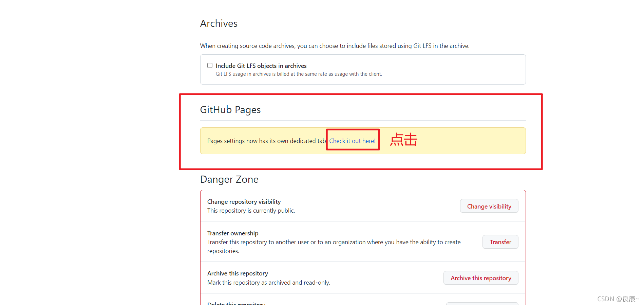This screenshot has width=644, height=305.
Task: Enable Include Git LFS objects in archives checkbox
Action: 210,66
